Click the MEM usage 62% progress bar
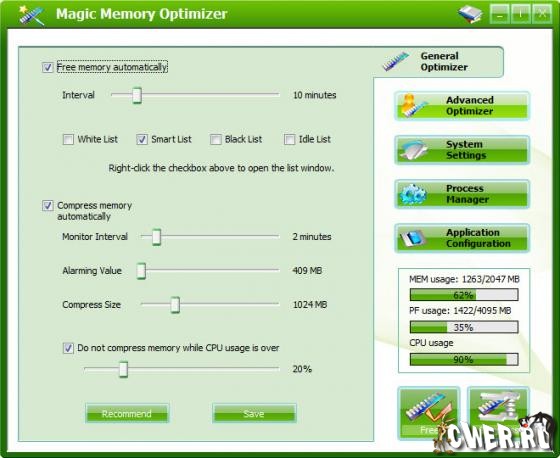The width and height of the screenshot is (560, 458). tap(464, 295)
